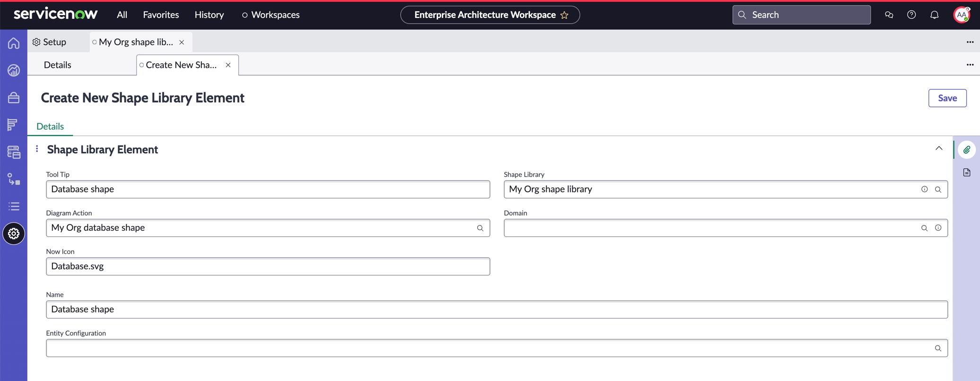Look up Entity Configuration using magnifier icon
980x381 pixels.
click(x=938, y=348)
